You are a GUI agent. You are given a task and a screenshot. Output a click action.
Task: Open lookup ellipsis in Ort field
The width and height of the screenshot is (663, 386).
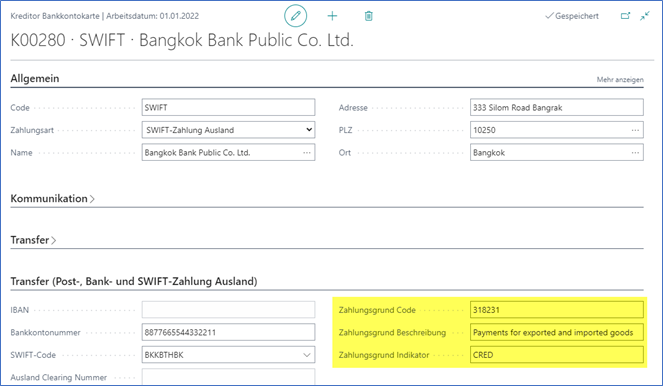click(x=635, y=153)
